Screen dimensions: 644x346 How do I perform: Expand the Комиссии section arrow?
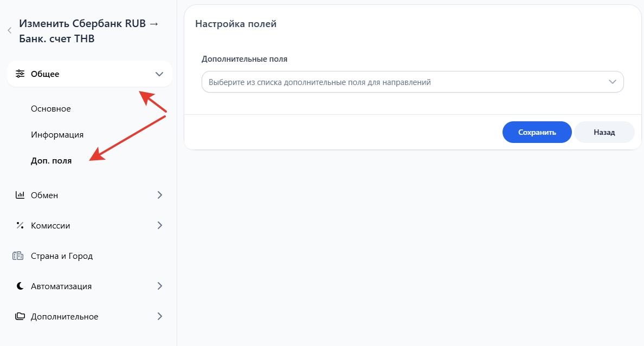tap(159, 225)
